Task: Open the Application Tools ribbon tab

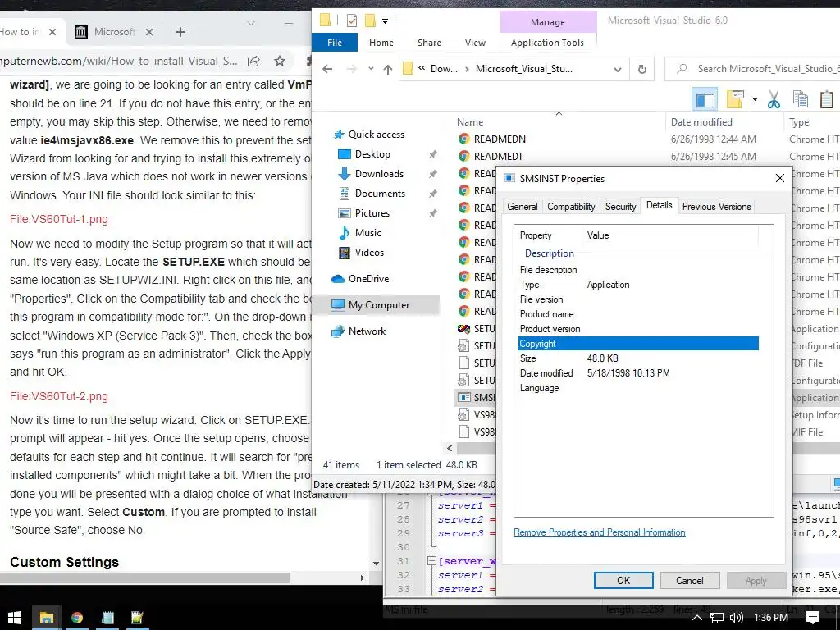Action: pos(547,43)
